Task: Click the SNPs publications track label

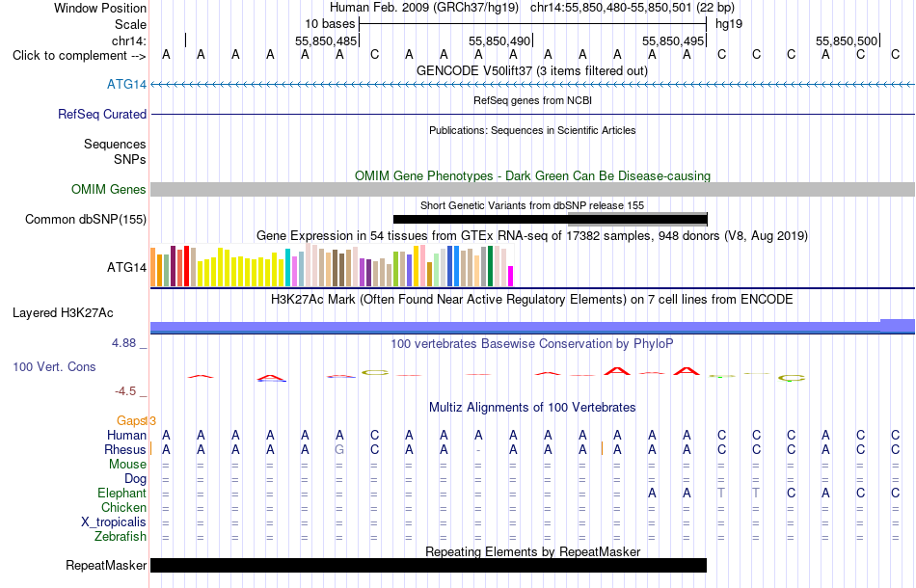Action: tap(130, 159)
